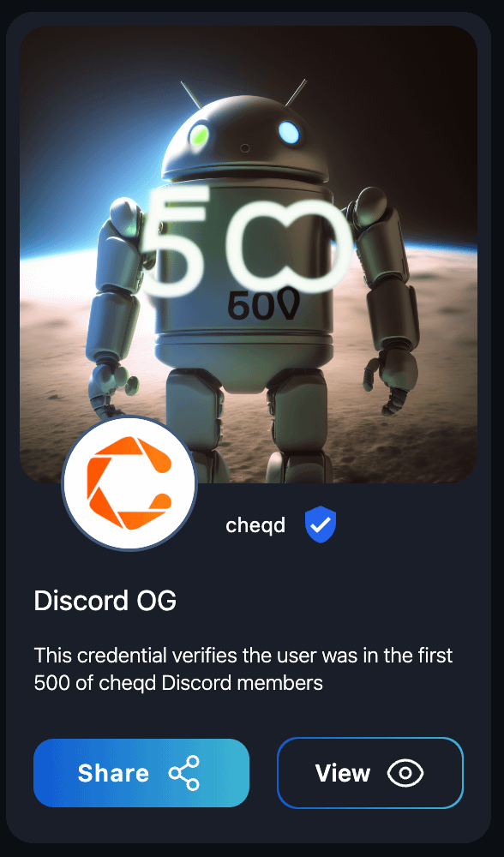Click the words "500 of cheqd Discord members"
Screen dimensions: 504x857
coord(178,683)
